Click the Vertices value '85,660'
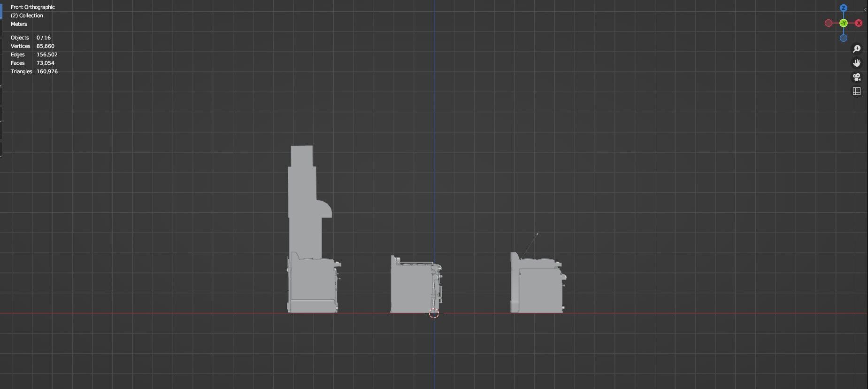868x389 pixels. coord(46,46)
